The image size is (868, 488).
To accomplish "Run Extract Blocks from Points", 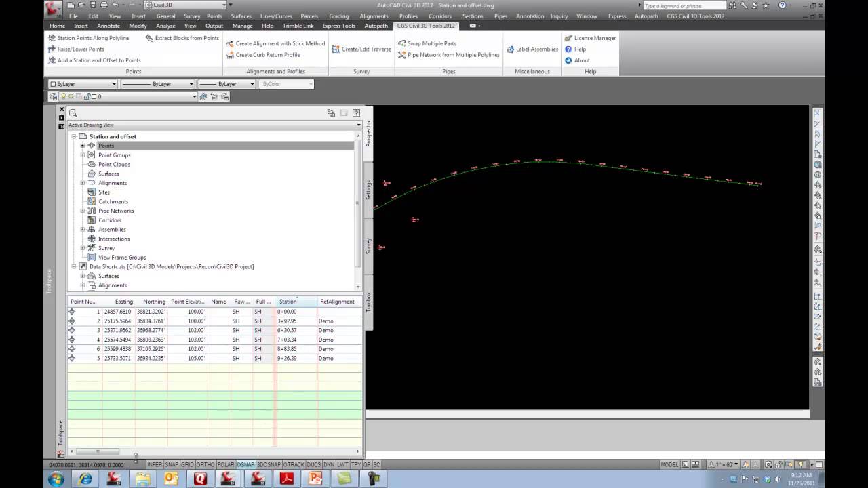I will click(x=182, y=38).
